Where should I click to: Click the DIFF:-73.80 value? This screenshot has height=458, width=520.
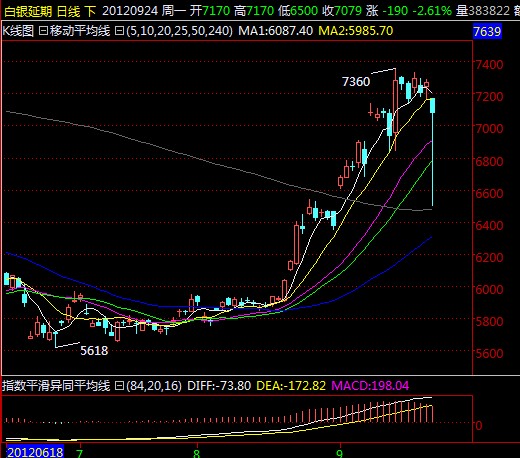click(x=219, y=386)
